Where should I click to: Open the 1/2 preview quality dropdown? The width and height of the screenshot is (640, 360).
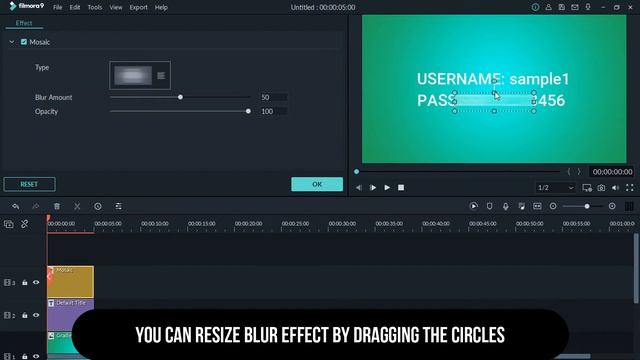556,188
